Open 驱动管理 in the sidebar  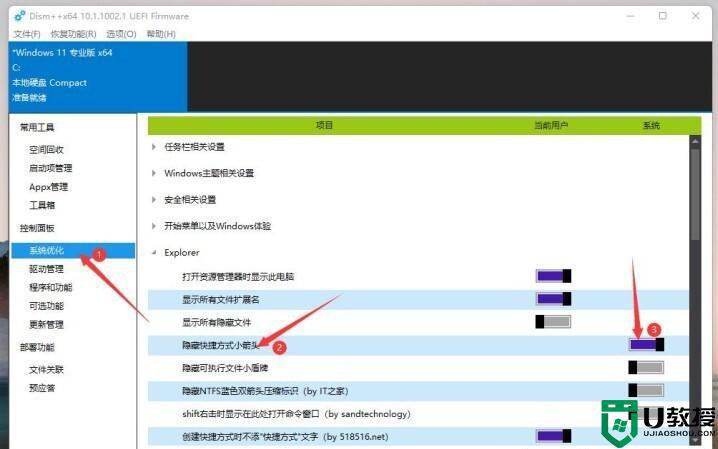(46, 269)
